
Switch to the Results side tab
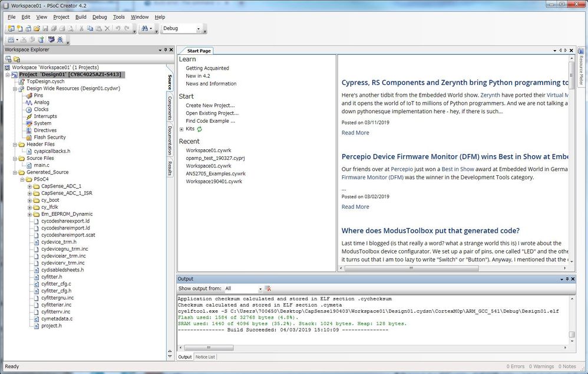tap(170, 168)
